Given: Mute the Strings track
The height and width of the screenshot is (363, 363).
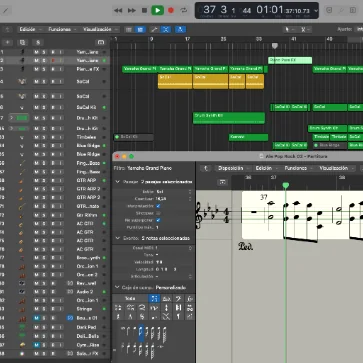Looking at the screenshot, I should [x=36, y=309].
